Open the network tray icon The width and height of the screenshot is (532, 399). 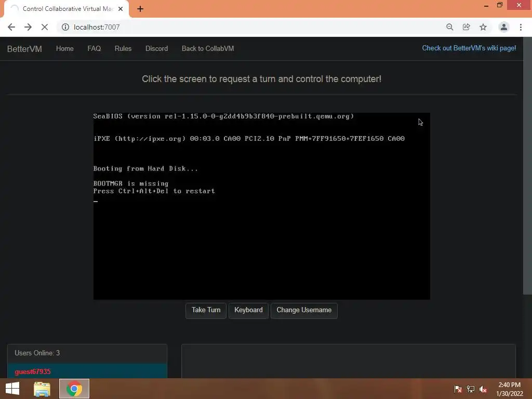pyautogui.click(x=471, y=389)
